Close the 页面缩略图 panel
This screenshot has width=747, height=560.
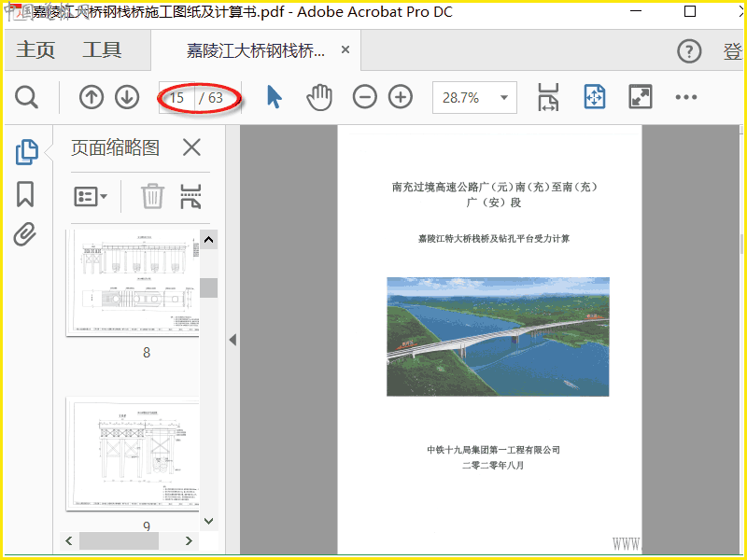[191, 147]
